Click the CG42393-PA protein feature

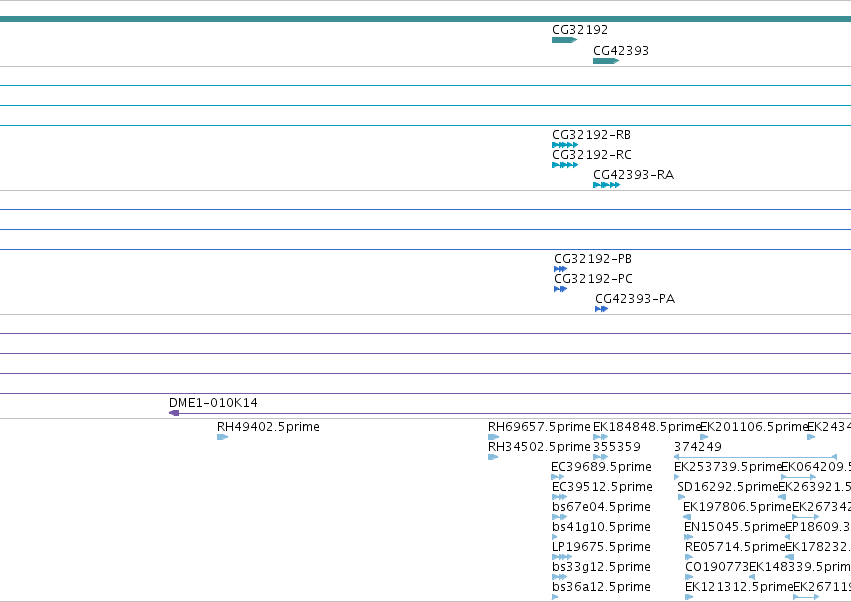tap(635, 299)
